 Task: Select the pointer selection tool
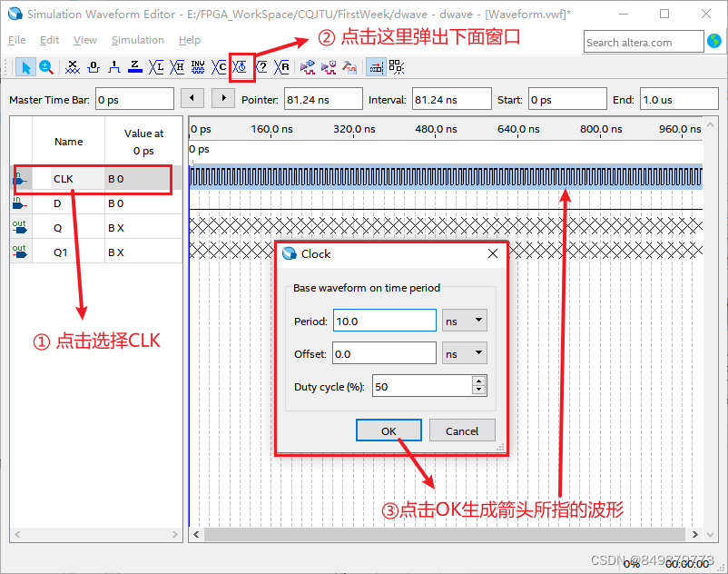tap(25, 67)
